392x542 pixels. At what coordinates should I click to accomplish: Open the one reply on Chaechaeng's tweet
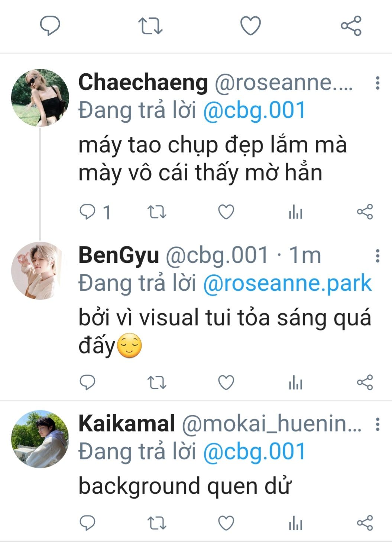[95, 212]
